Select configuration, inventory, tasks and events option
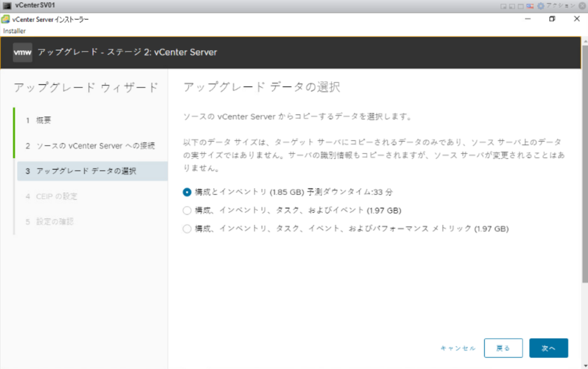This screenshot has height=369, width=588. click(187, 211)
